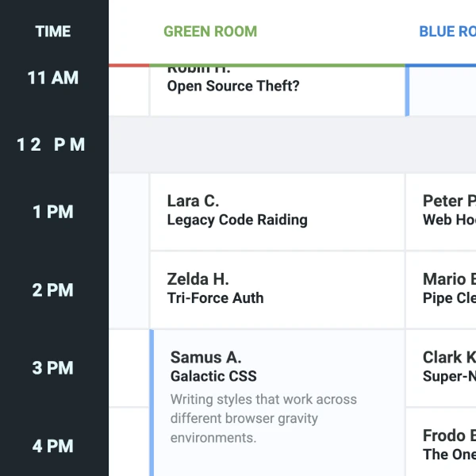Screen dimensions: 476x476
Task: Go to the 4 PM time label
Action: [53, 446]
